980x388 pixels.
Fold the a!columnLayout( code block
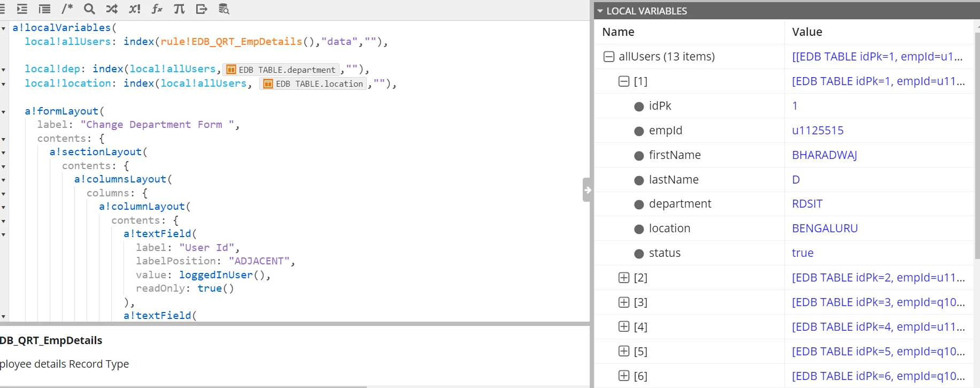[x=4, y=207]
